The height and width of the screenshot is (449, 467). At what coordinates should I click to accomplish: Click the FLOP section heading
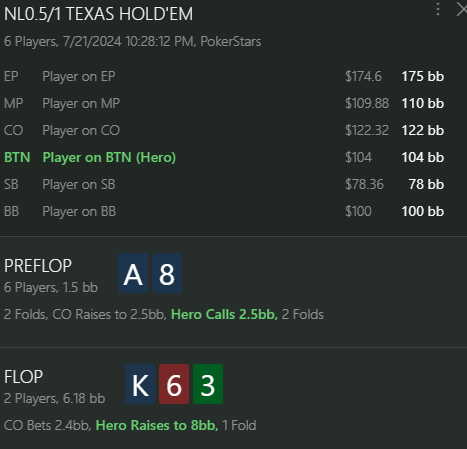23,377
